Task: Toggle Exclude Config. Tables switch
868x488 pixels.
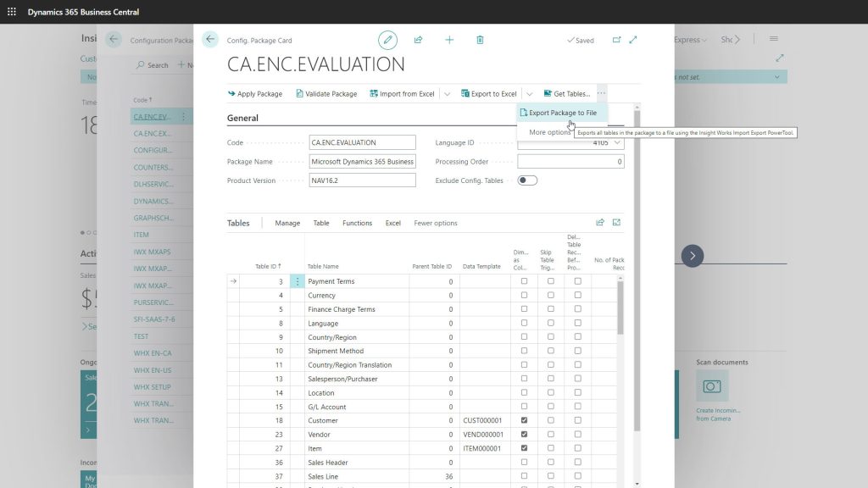Action: coord(526,180)
